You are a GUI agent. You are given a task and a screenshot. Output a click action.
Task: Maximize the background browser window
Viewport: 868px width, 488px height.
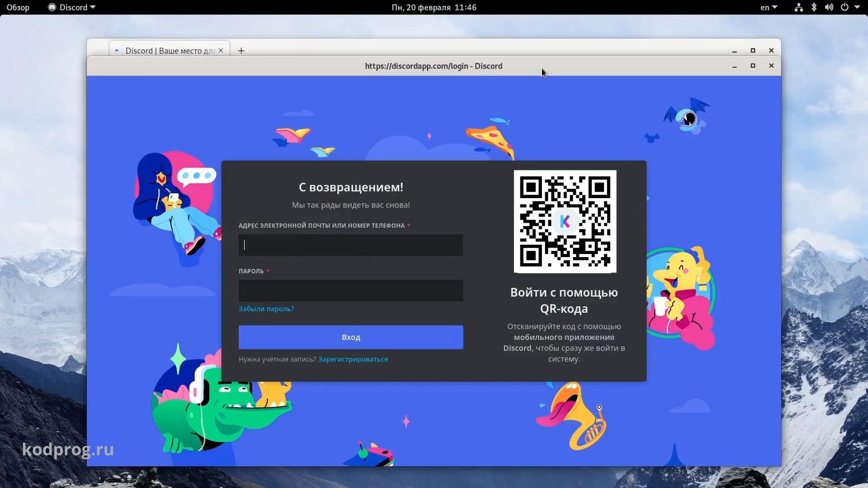(753, 51)
